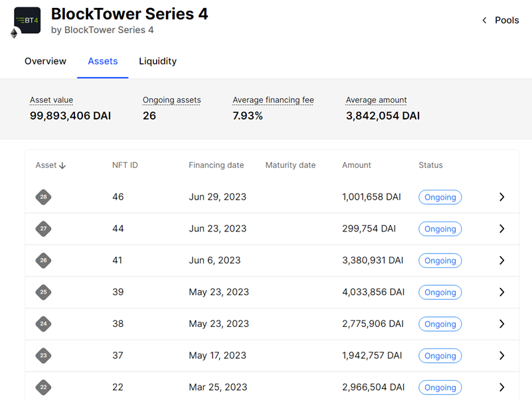Click asset 28 diamond icon
This screenshot has height=400, width=532.
[43, 197]
